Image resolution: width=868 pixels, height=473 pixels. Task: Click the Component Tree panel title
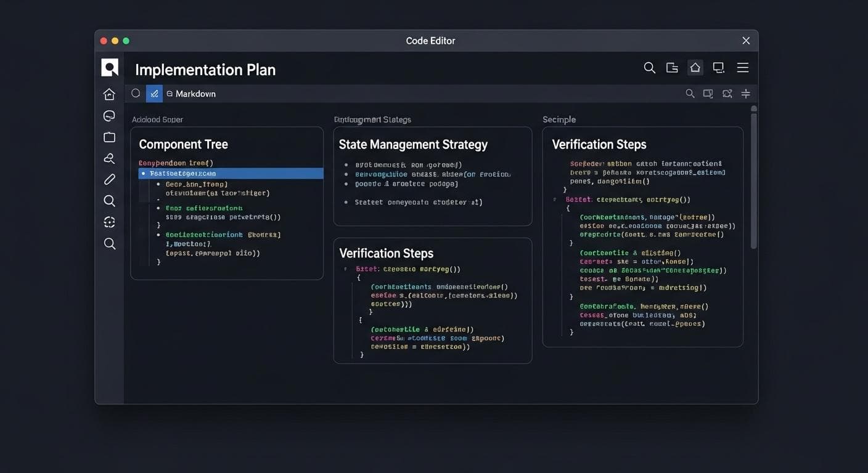click(x=182, y=144)
